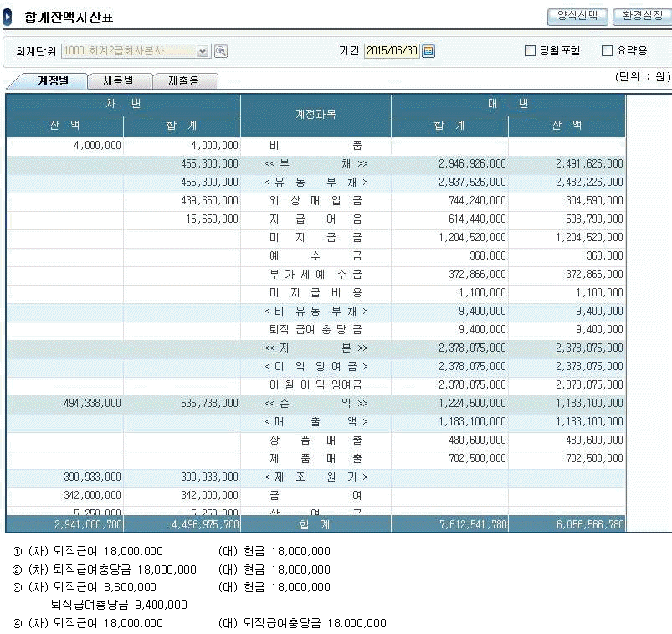Click the search icon beside 회계단위 dropdown
This screenshot has height=634, width=672.
221,51
